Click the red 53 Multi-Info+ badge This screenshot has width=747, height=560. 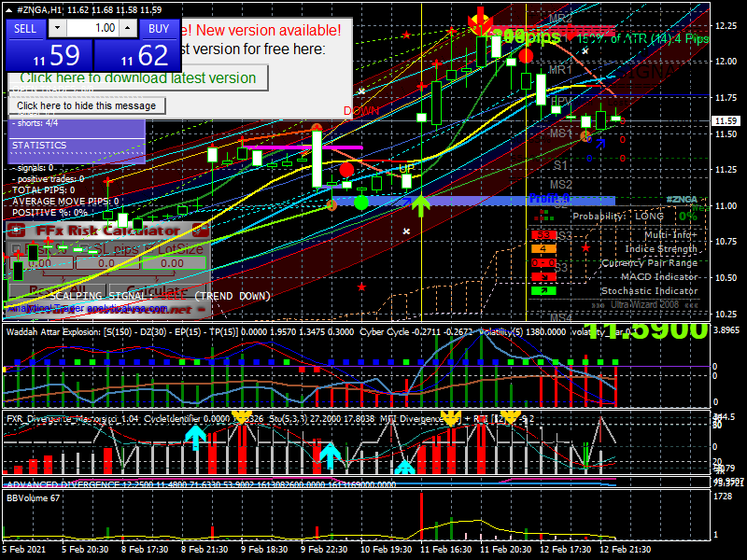[543, 235]
